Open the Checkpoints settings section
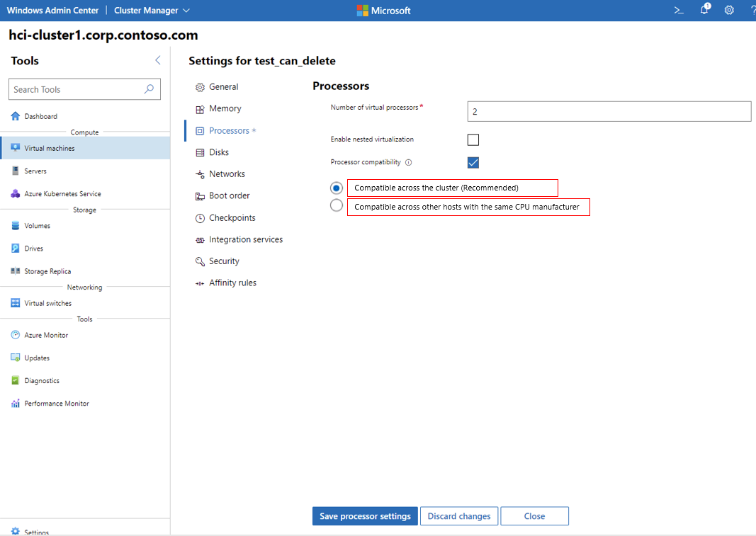756x536 pixels. pos(232,218)
